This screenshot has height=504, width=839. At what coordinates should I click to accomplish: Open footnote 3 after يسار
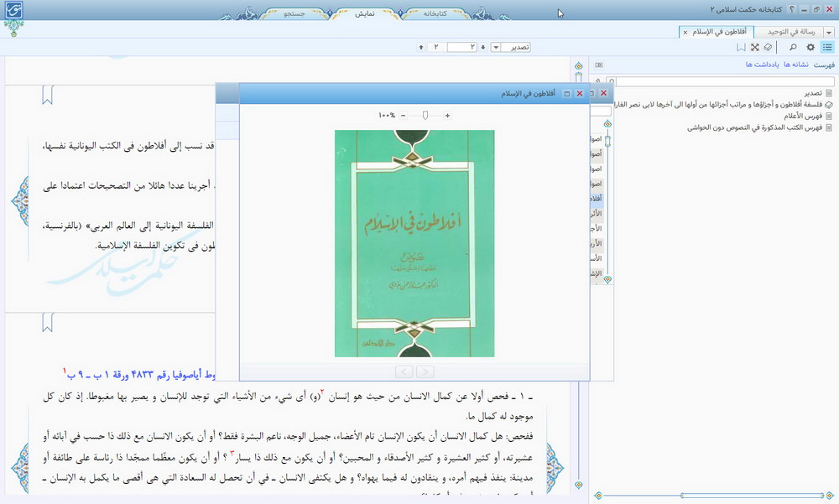(232, 454)
